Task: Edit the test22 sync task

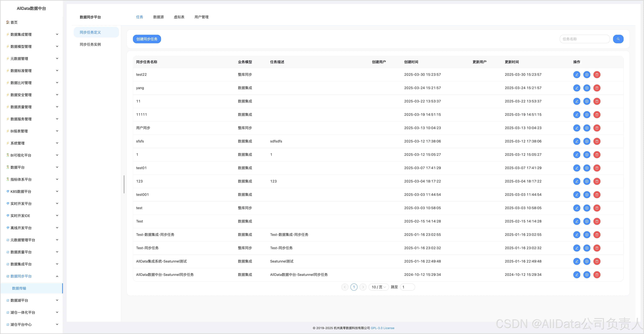Action: point(577,75)
